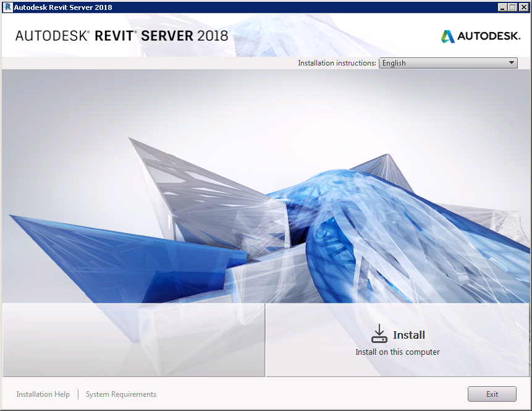The image size is (532, 411).
Task: Maximize the Revit Server installer window
Action: 513,7
